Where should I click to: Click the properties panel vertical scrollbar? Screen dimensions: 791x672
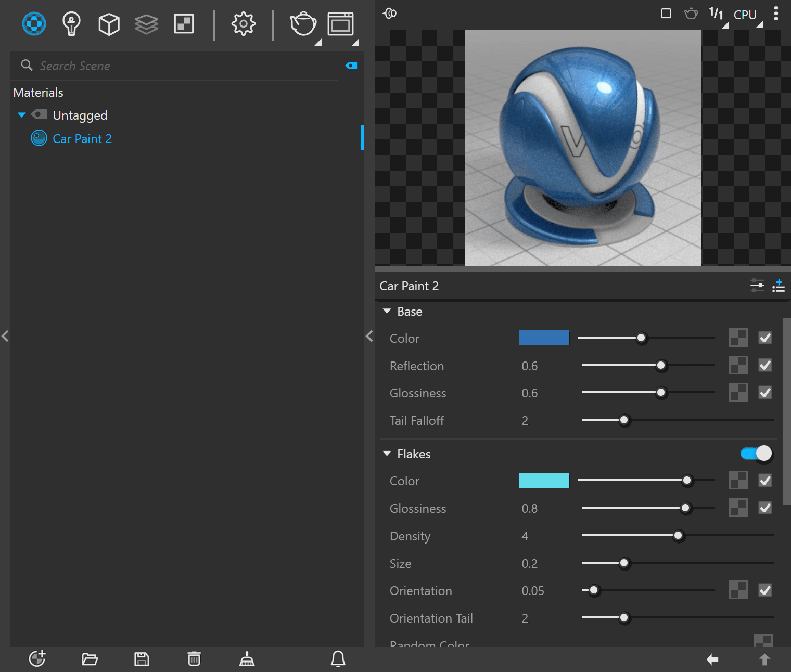[x=787, y=411]
